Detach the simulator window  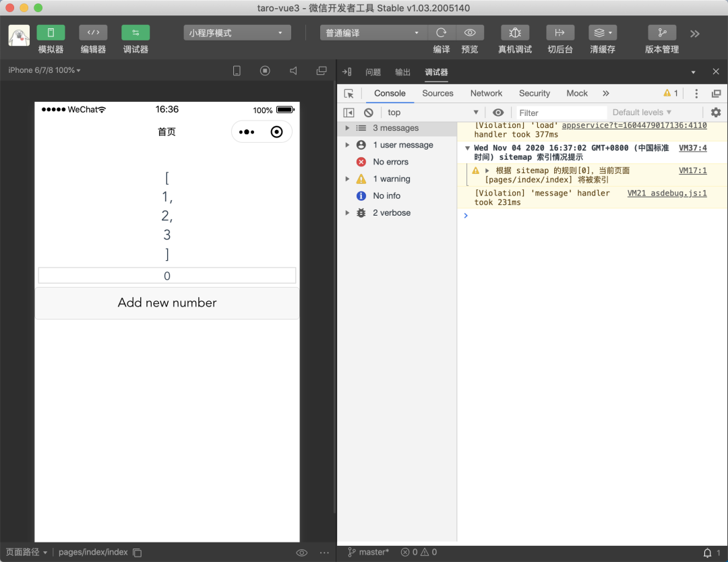tap(322, 71)
